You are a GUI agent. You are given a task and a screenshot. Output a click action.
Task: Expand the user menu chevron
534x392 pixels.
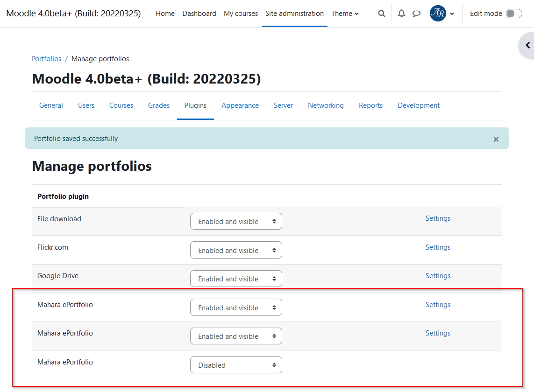(452, 14)
